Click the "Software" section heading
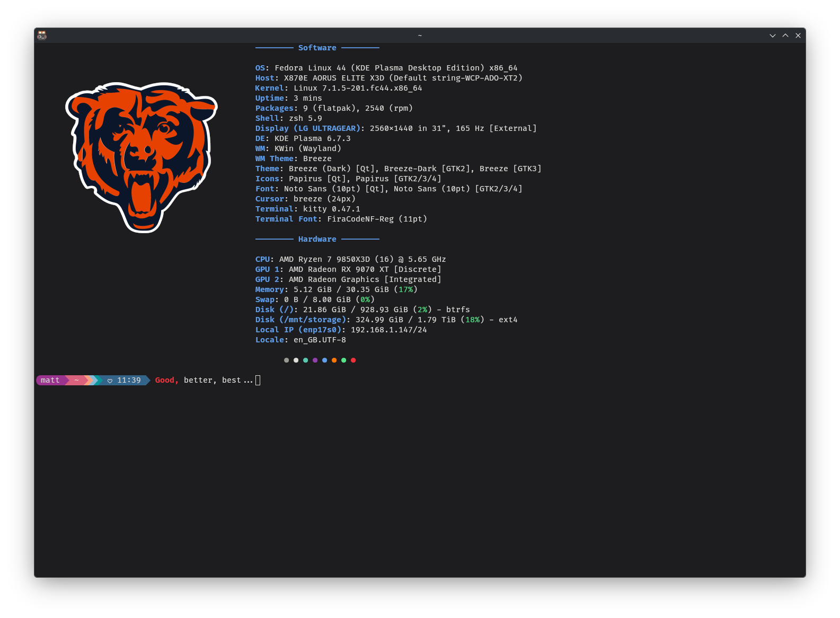The height and width of the screenshot is (618, 840). 317,48
